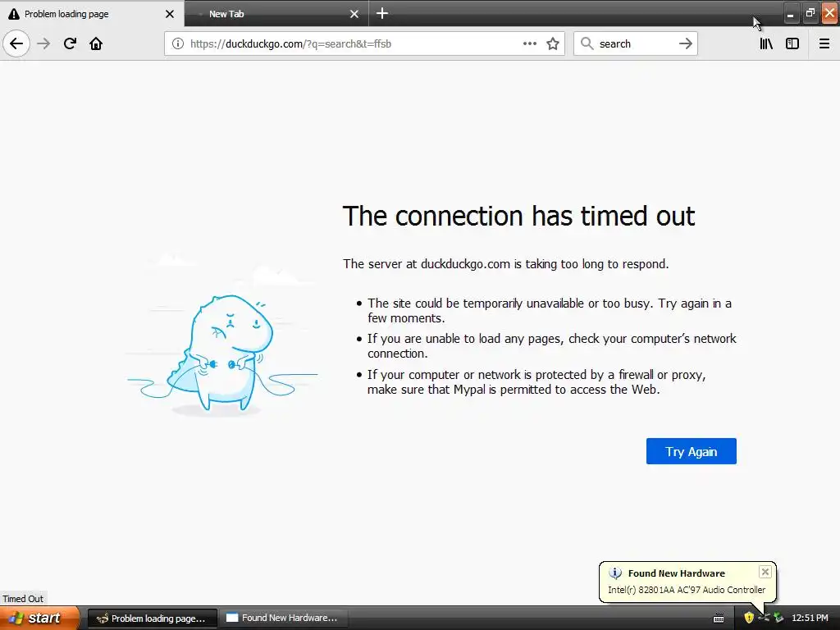Screen dimensions: 840x630
Task: Click the magnifier icon in search box
Action: (587, 43)
